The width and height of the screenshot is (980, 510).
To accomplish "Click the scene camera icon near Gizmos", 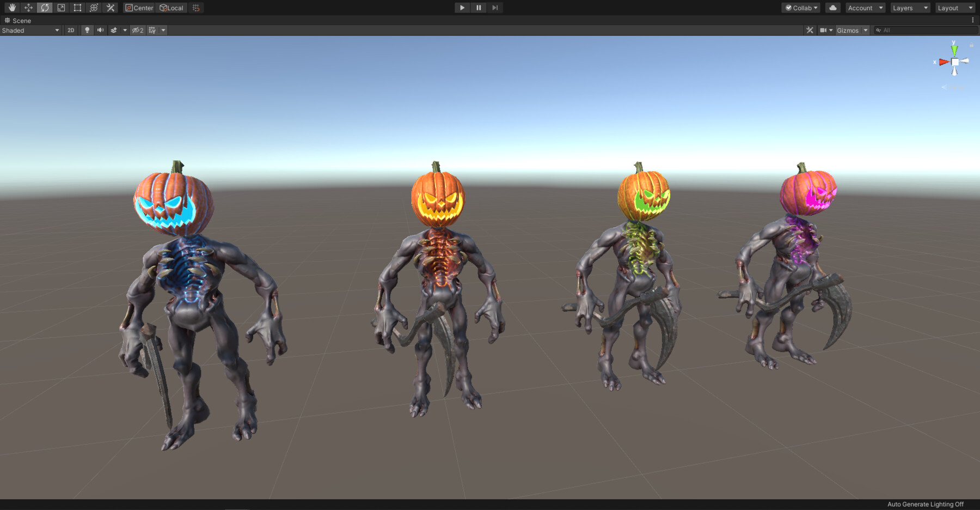I will [x=824, y=30].
